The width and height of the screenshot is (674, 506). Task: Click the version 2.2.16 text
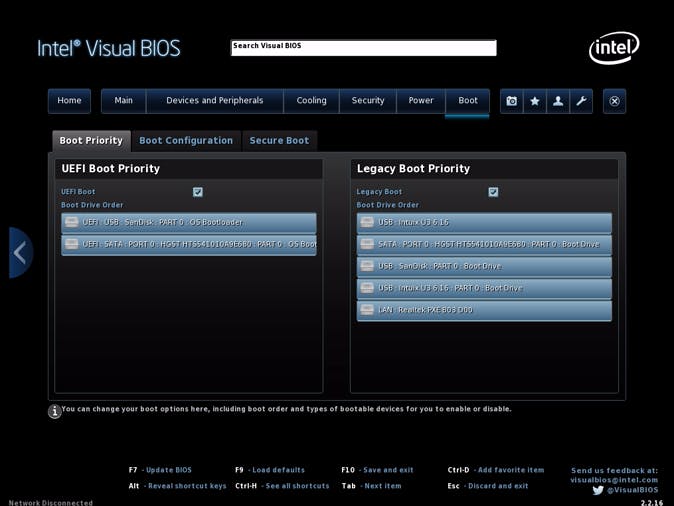pyautogui.click(x=652, y=503)
